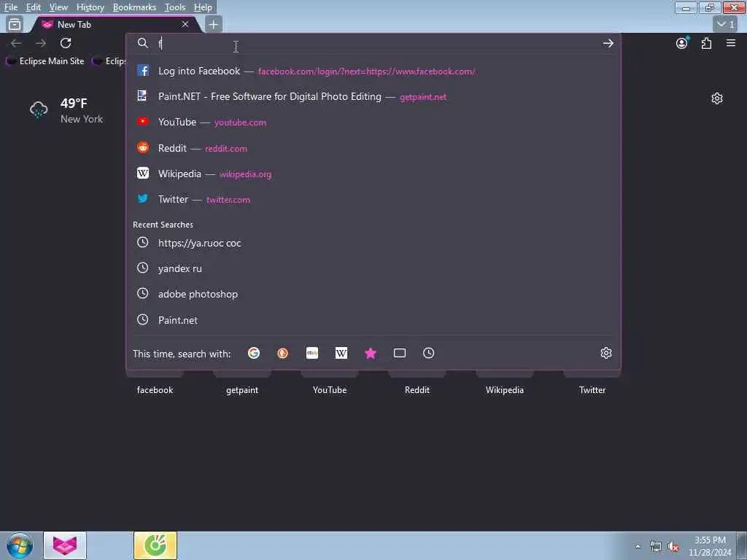Close the New Tab tab
747x560 pixels.
[x=185, y=24]
